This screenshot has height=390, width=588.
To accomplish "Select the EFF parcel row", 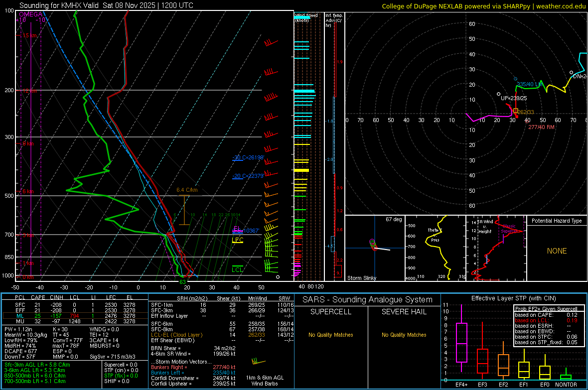I will click(x=75, y=310).
